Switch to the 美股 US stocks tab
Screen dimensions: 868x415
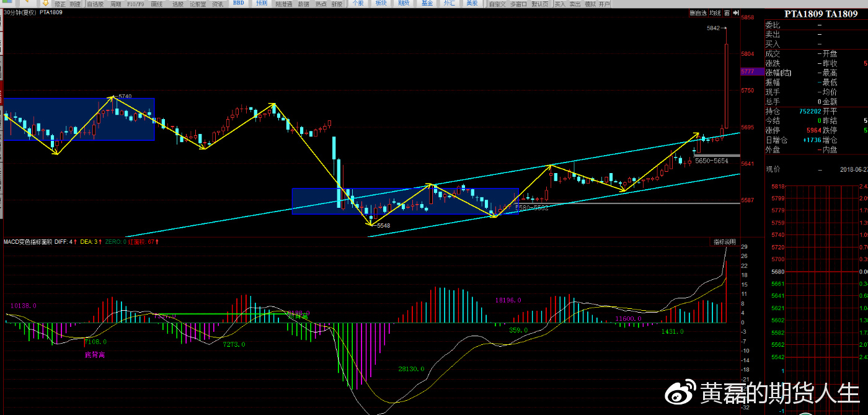472,3
